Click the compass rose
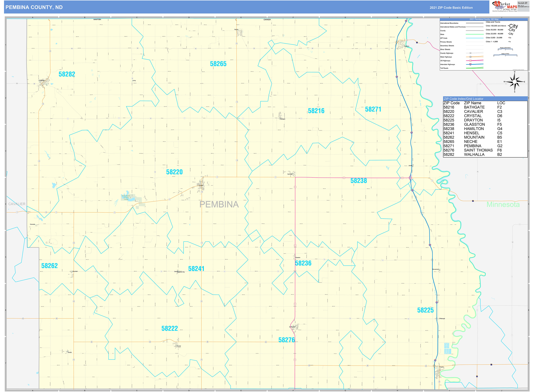 tap(515, 82)
